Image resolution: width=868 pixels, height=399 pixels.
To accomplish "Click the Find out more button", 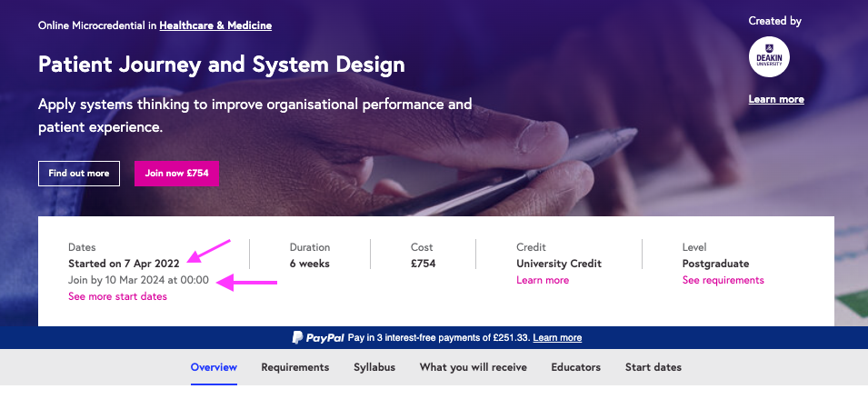I will 78,174.
